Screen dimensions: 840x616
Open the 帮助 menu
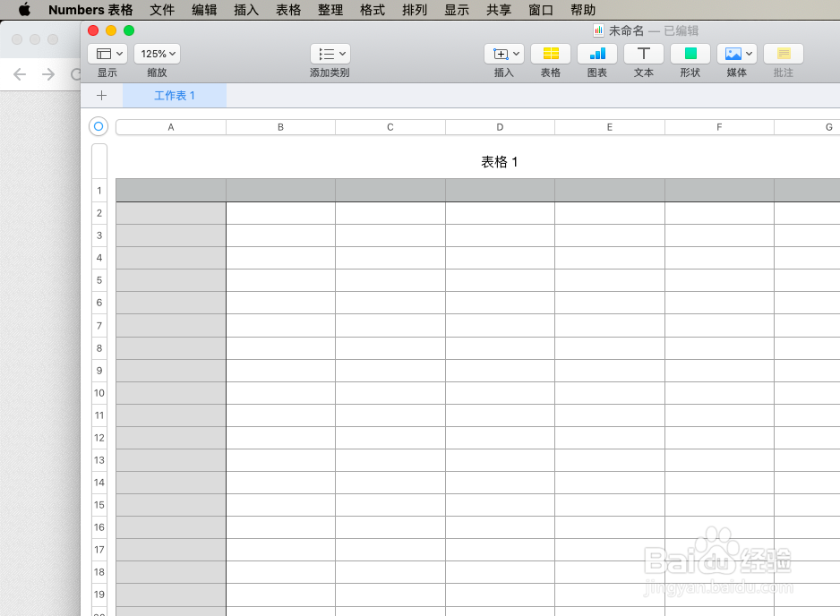click(583, 10)
